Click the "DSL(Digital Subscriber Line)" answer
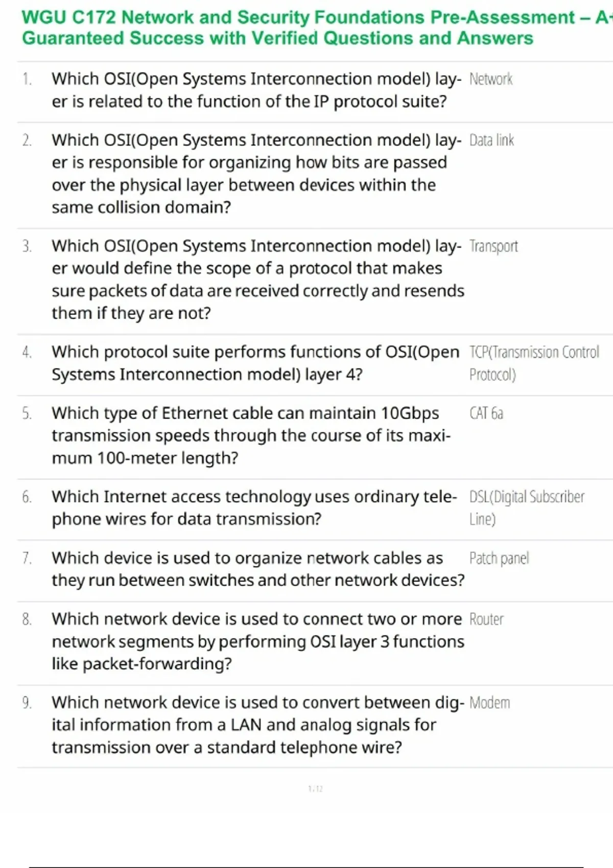 [526, 508]
